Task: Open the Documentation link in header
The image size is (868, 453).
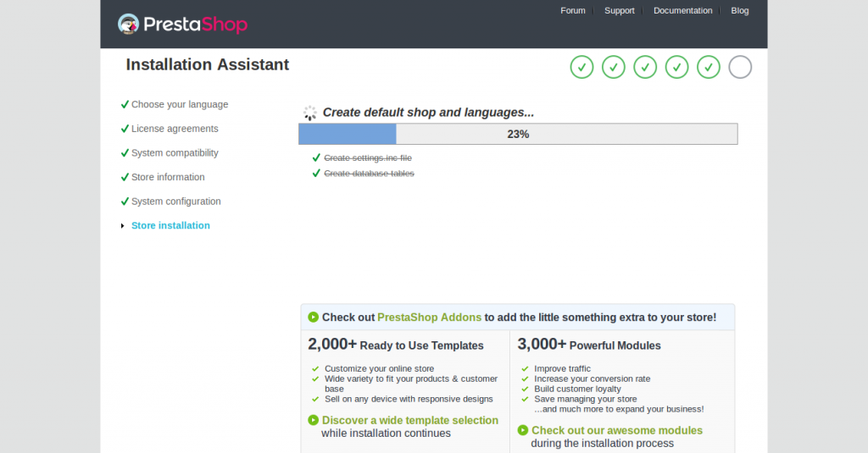Action: coord(682,10)
